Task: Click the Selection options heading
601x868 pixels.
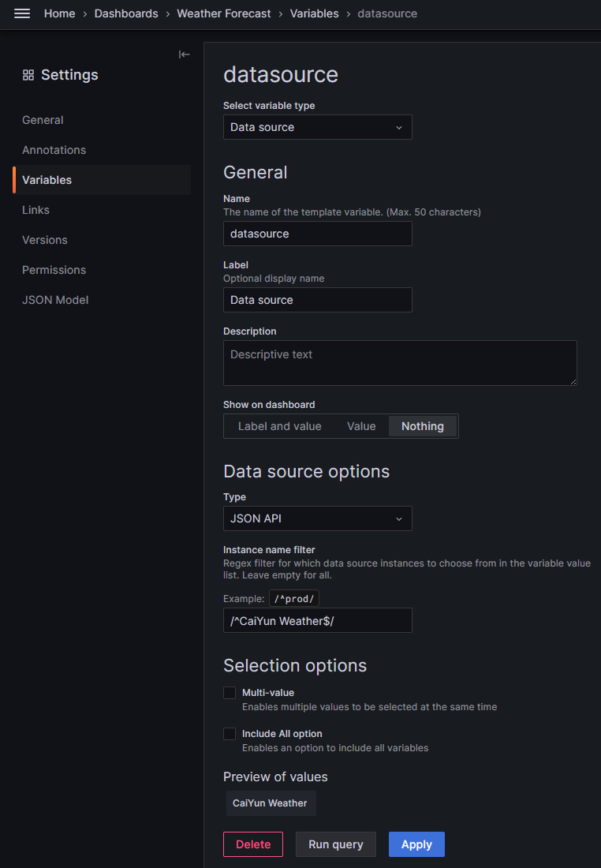Action: pos(294,665)
